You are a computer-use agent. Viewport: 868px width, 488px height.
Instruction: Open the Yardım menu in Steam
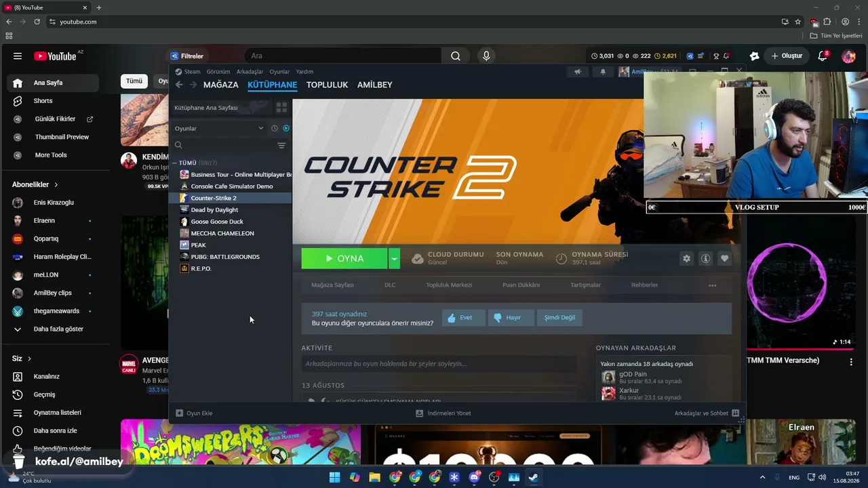tap(304, 72)
